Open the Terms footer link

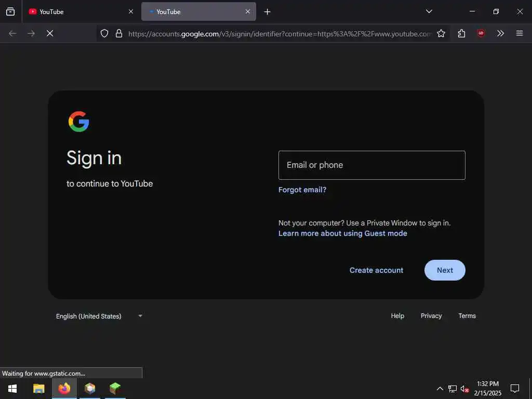point(467,316)
